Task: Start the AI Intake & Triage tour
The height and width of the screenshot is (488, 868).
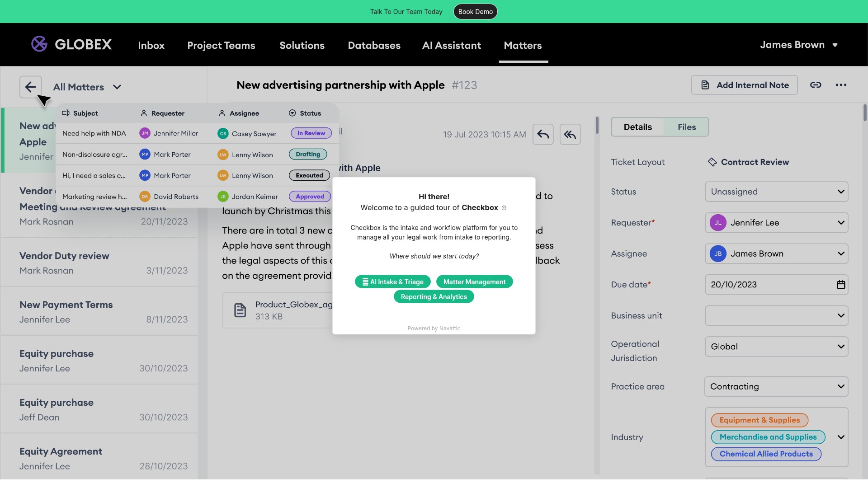Action: click(392, 282)
